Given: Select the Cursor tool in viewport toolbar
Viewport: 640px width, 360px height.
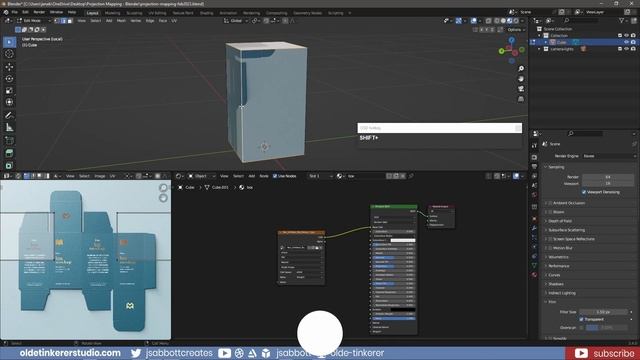Looking at the screenshot, I should pos(9,54).
